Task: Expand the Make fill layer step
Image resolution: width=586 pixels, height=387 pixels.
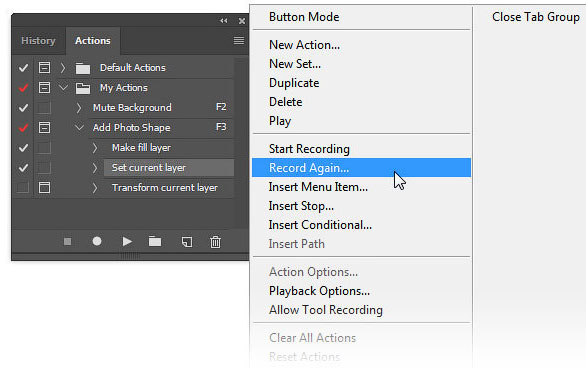Action: coord(95,148)
